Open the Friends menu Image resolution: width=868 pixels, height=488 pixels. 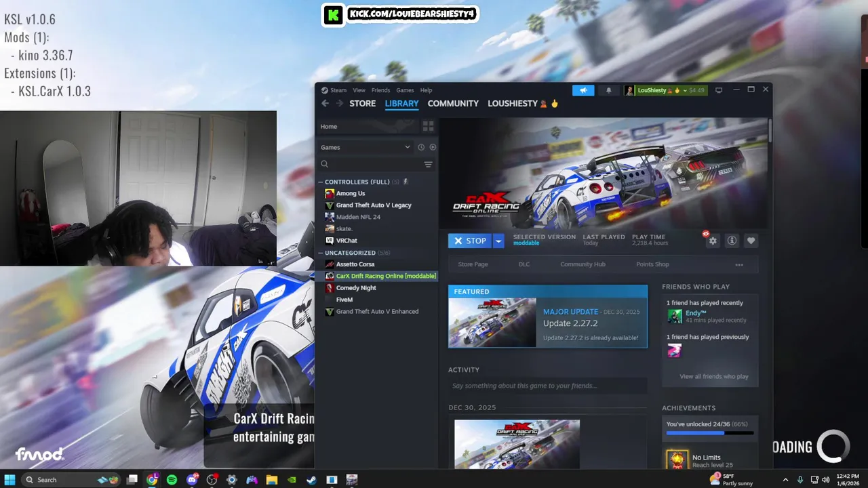(x=380, y=90)
